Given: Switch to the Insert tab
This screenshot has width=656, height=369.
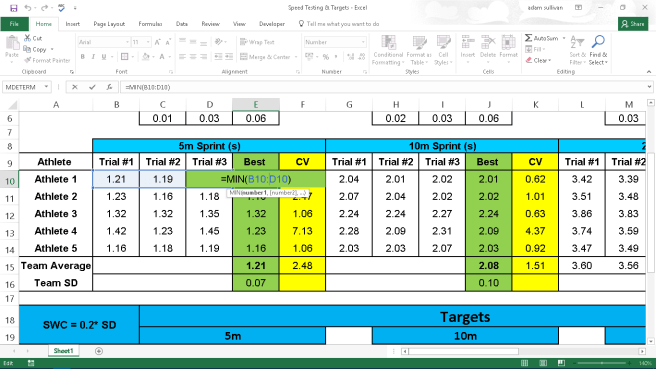Looking at the screenshot, I should pyautogui.click(x=72, y=24).
